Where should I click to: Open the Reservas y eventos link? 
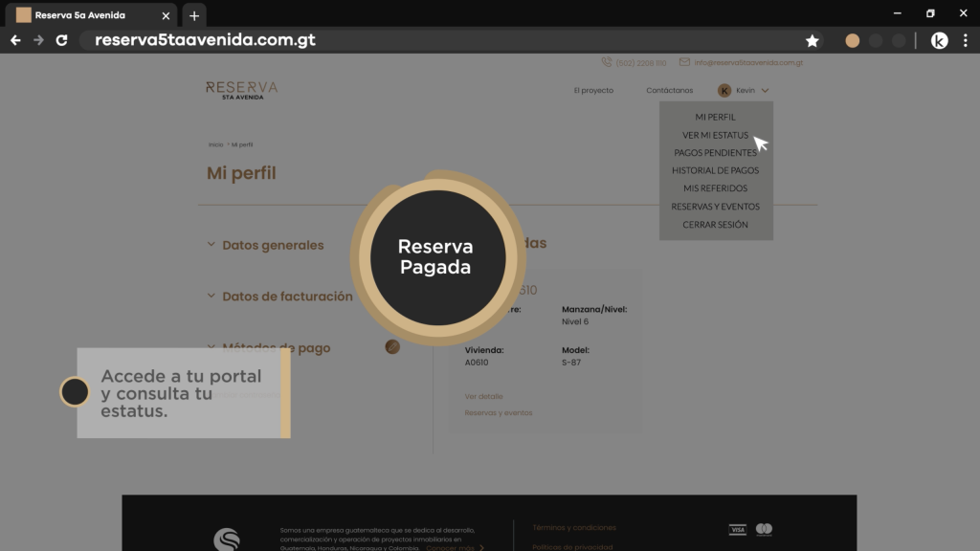[498, 412]
